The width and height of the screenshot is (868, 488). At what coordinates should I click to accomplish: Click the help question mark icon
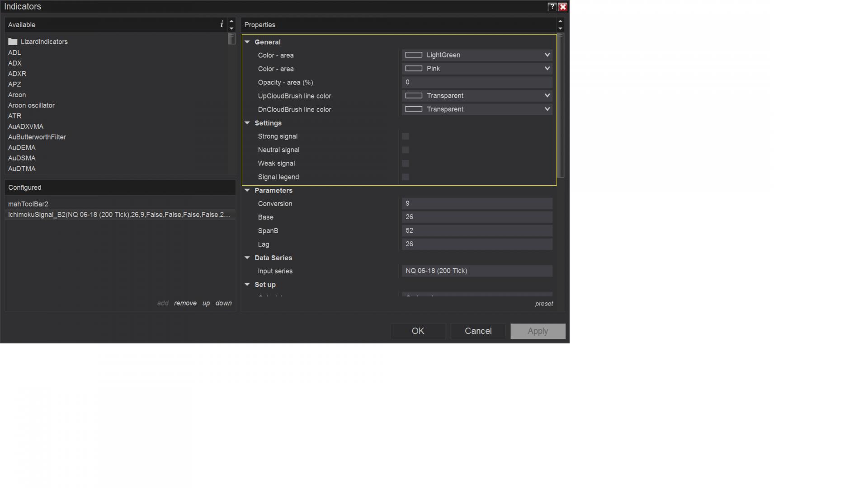pyautogui.click(x=552, y=7)
